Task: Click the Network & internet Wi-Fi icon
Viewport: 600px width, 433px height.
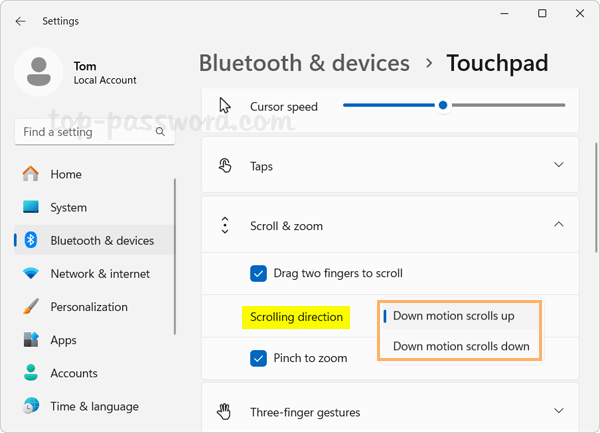Action: [31, 274]
